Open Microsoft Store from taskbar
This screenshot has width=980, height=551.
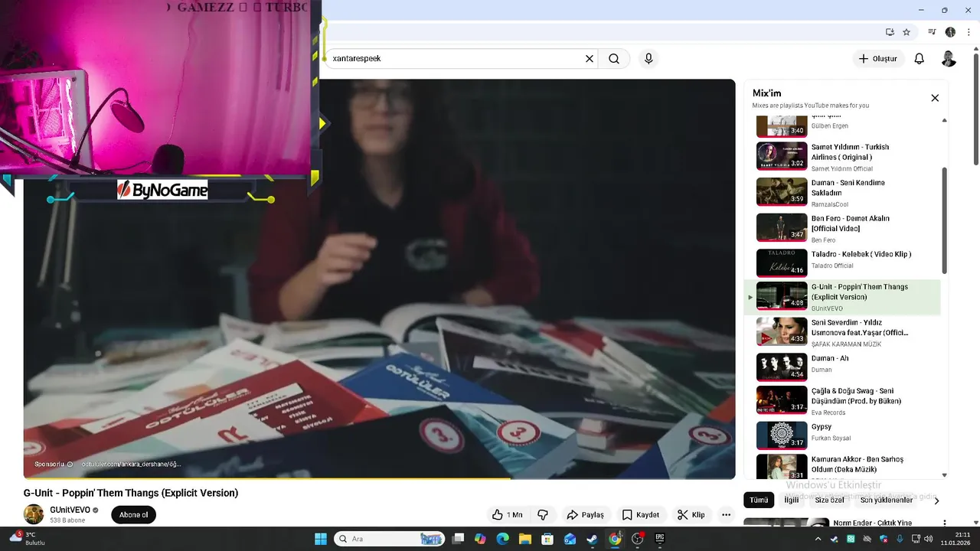click(x=547, y=539)
